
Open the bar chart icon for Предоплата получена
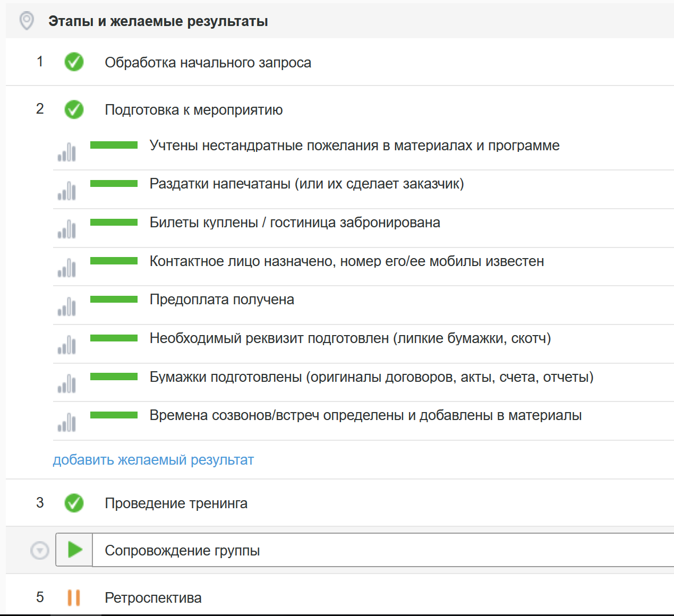point(67,306)
